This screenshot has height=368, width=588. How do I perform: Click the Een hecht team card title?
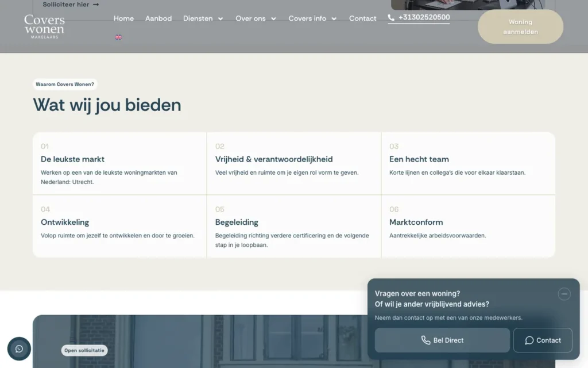[x=419, y=159]
